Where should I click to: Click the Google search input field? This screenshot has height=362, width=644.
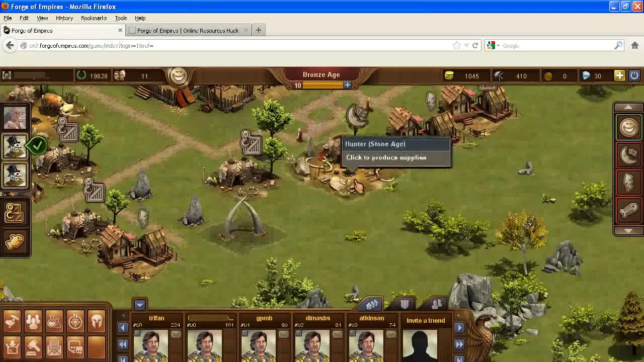tap(557, 45)
